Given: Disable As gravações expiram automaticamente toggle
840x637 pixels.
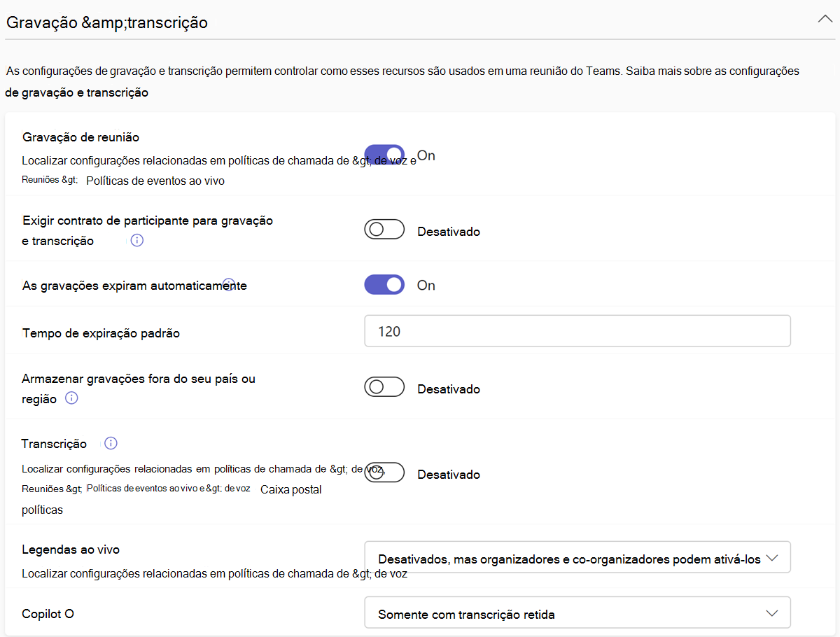Looking at the screenshot, I should tap(384, 284).
